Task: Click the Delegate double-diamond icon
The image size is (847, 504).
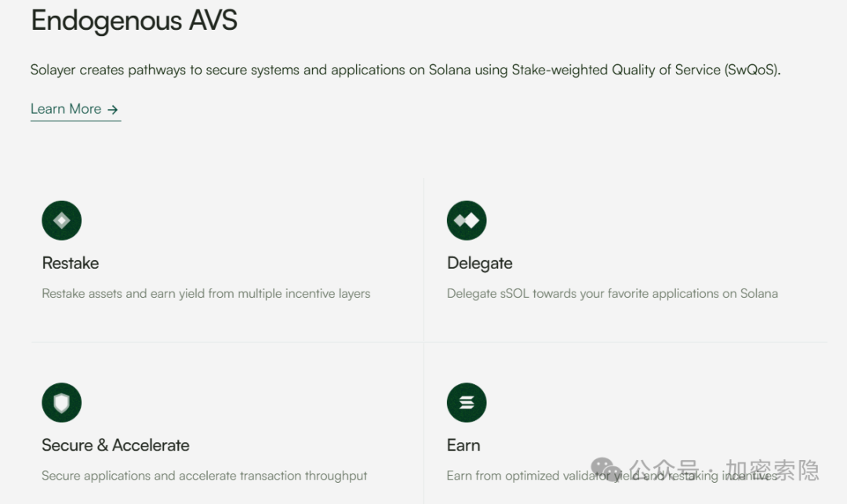Action: [467, 221]
